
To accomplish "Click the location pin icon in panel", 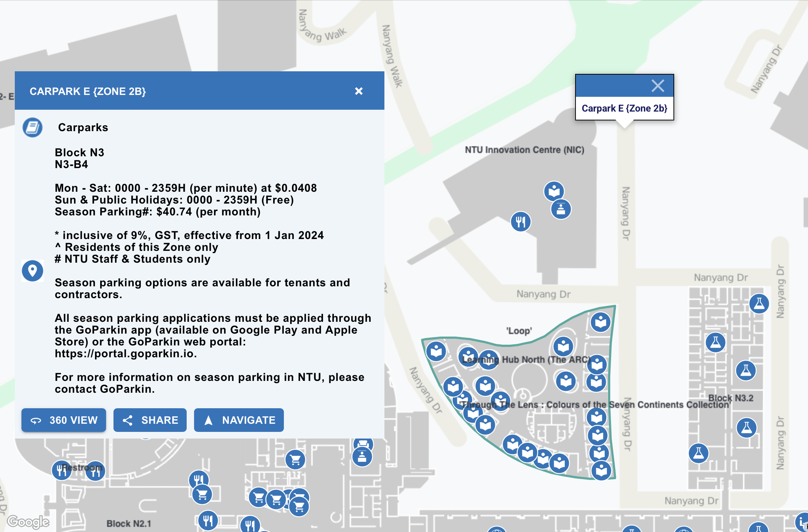I will pos(33,270).
